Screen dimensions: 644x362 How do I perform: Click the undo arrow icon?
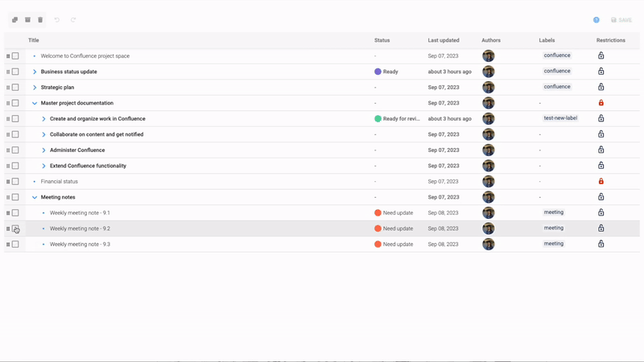[57, 20]
